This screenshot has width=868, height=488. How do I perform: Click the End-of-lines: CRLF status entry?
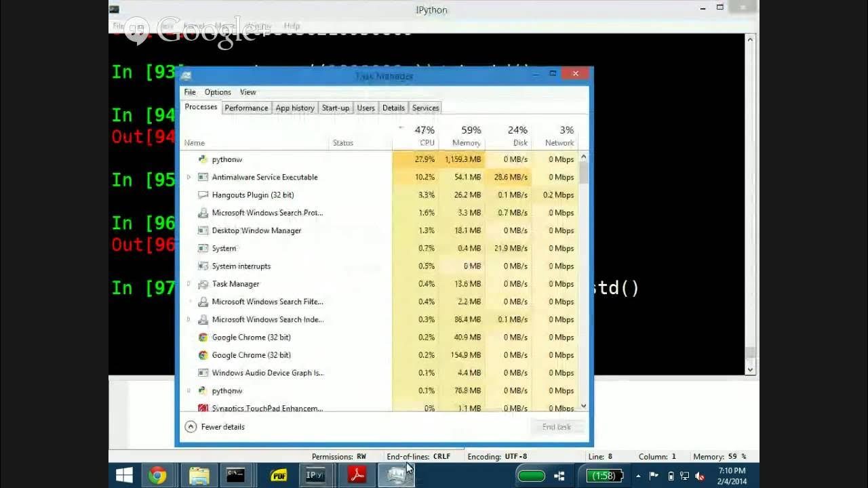418,457
